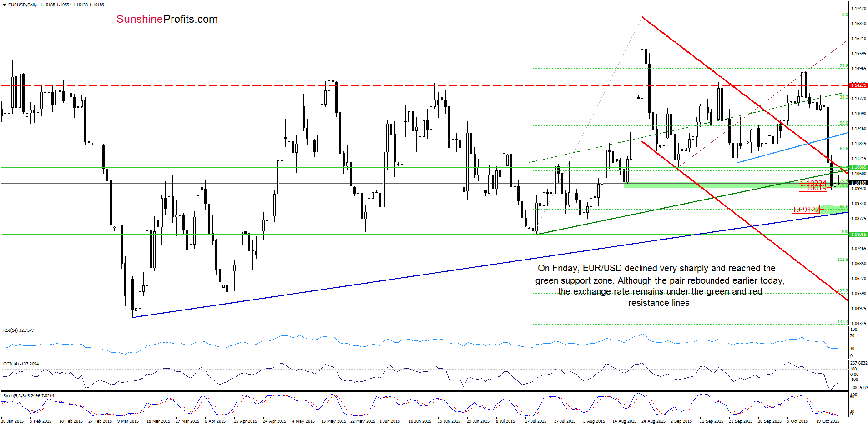Click the 9 Oct 2015 date label
868x425 pixels.
coord(797,421)
